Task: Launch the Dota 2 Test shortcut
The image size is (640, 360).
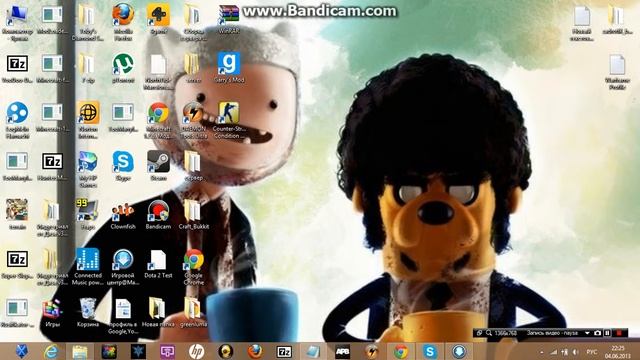Action: pos(158,264)
